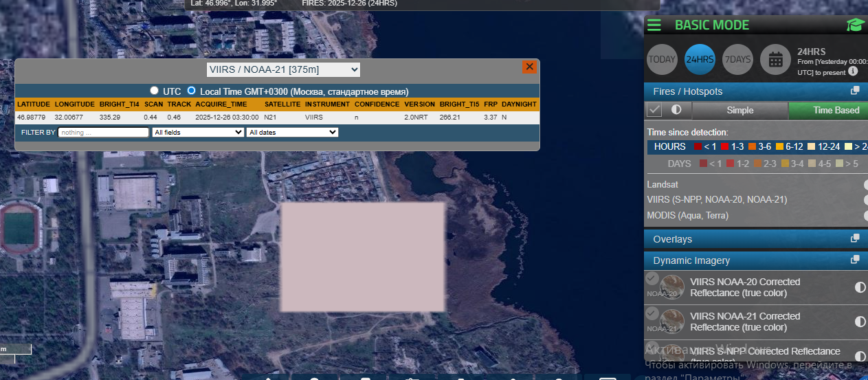Click the graduation cap tutorial icon
868x380 pixels.
click(854, 25)
